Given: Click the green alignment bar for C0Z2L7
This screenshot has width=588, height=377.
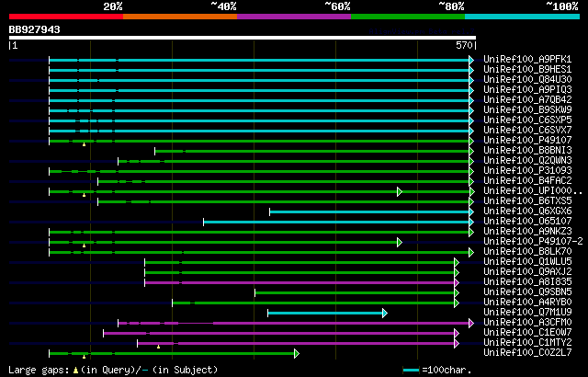Looking at the screenshot, I should click(172, 354).
